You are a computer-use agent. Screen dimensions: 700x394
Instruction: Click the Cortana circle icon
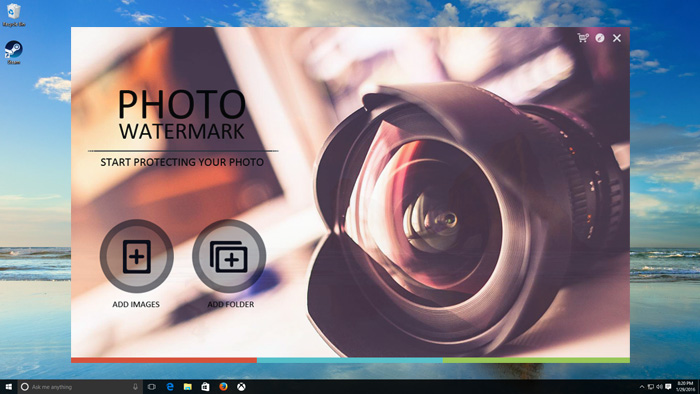[25, 387]
